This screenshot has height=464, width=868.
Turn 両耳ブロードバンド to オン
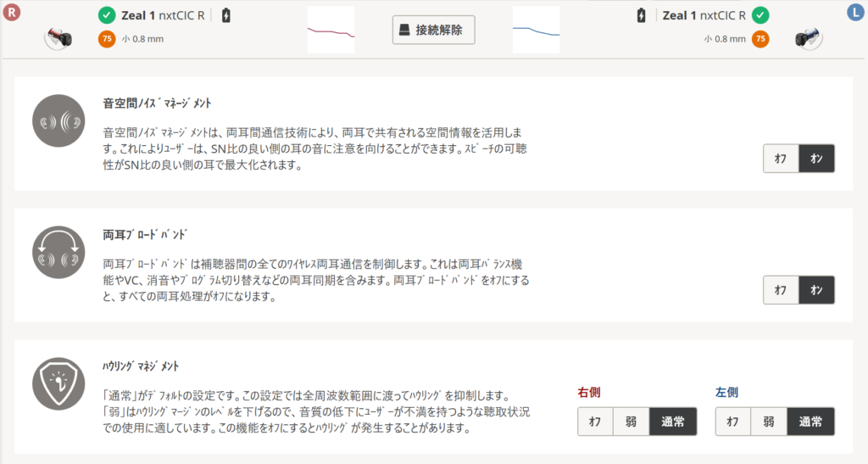816,290
